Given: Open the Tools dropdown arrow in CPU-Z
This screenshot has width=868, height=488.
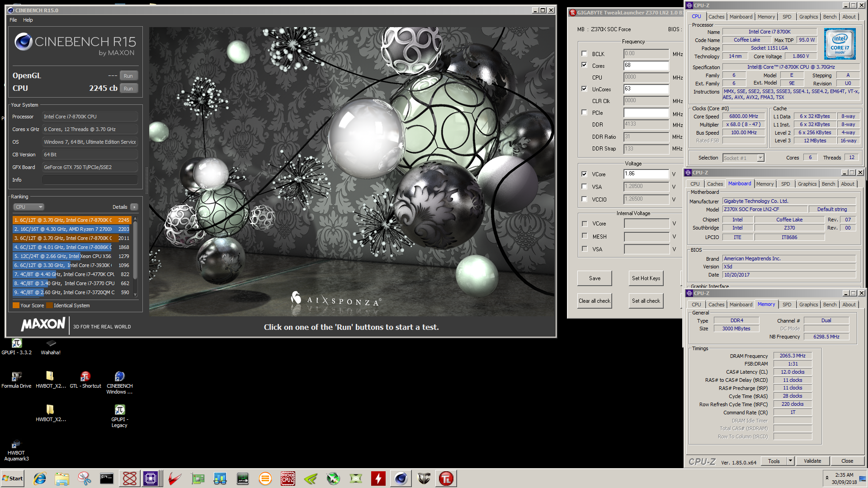Looking at the screenshot, I should pyautogui.click(x=790, y=461).
